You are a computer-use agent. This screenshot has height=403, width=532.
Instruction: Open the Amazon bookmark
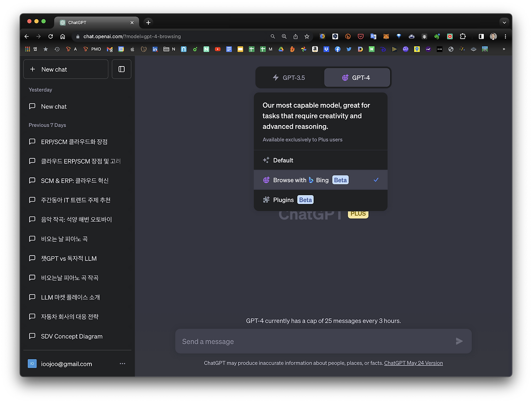[315, 49]
